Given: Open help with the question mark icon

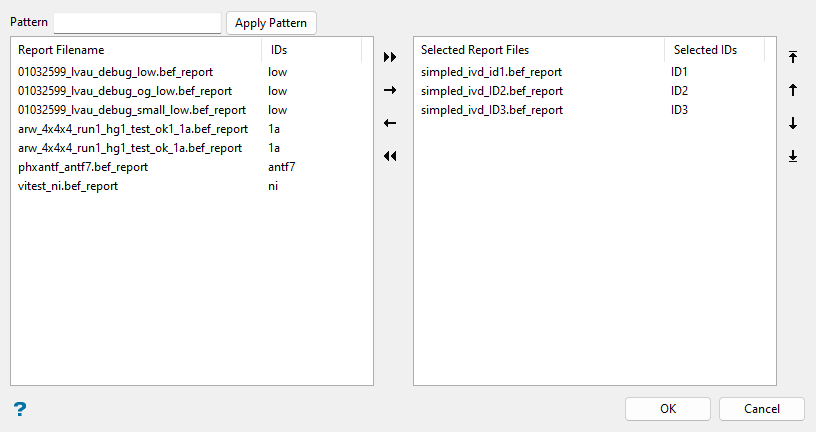Looking at the screenshot, I should 19,408.
